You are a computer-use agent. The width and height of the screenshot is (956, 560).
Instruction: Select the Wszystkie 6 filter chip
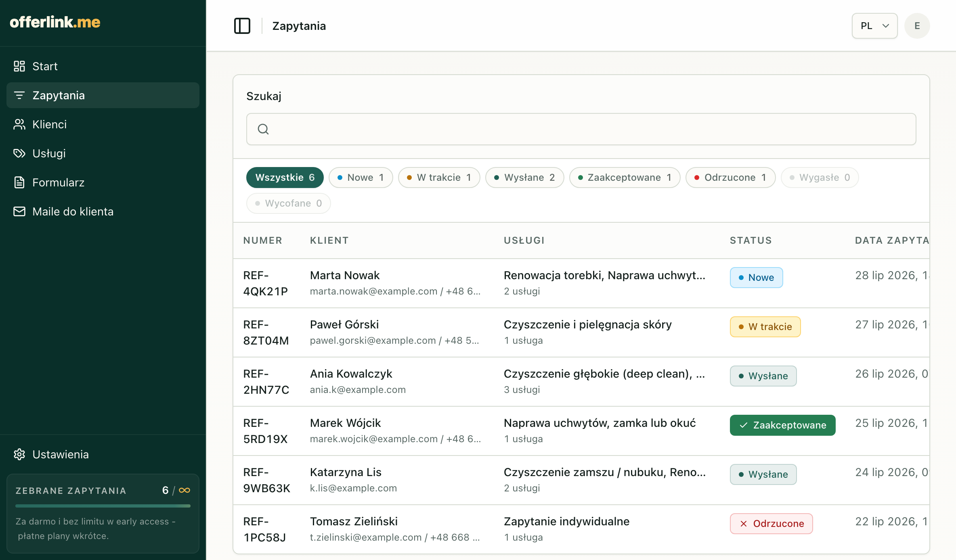point(285,178)
